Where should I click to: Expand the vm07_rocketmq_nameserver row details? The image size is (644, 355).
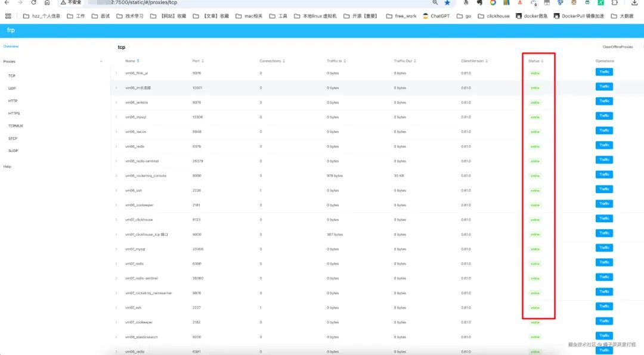pos(116,293)
